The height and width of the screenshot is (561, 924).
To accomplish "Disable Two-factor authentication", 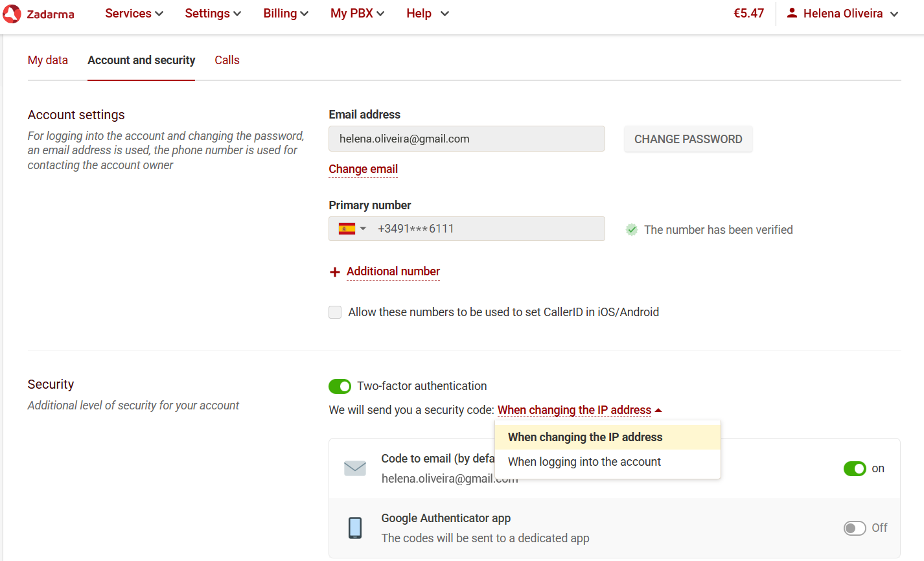I will [340, 385].
